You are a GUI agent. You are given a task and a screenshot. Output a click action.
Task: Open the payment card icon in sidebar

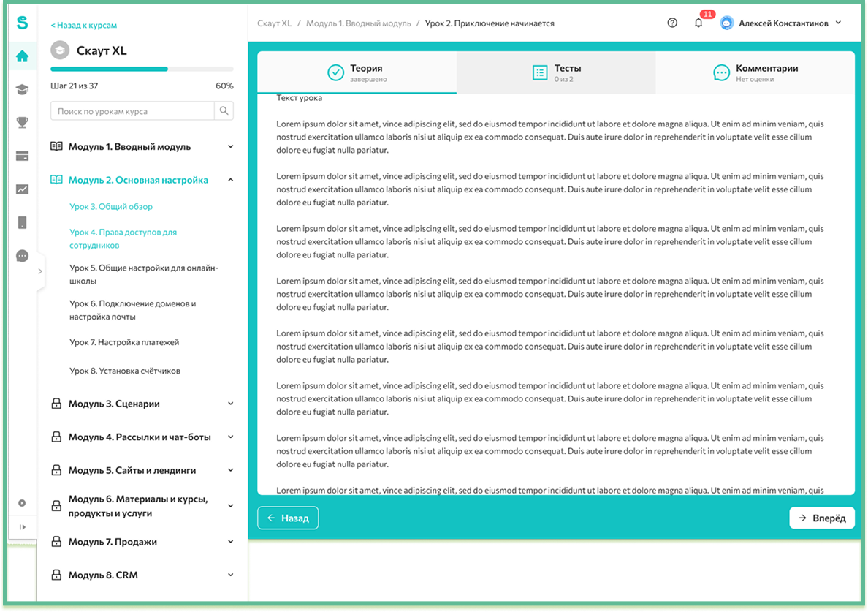pyautogui.click(x=22, y=156)
